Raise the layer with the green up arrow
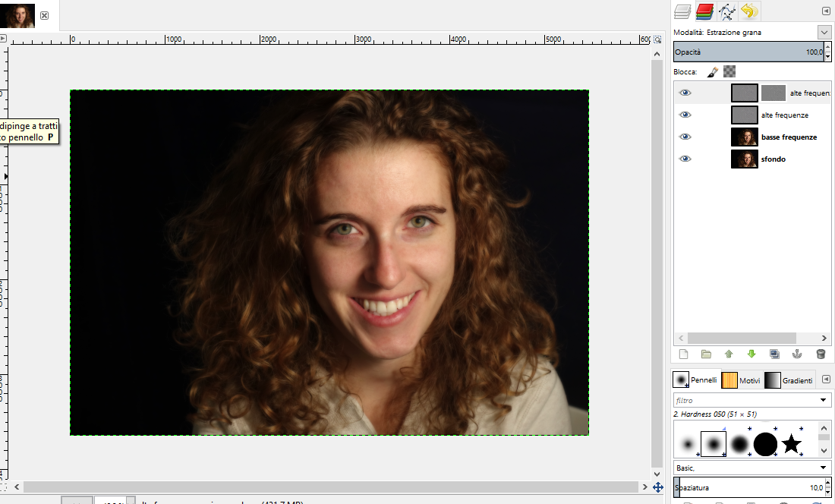835x504 pixels. pyautogui.click(x=729, y=354)
